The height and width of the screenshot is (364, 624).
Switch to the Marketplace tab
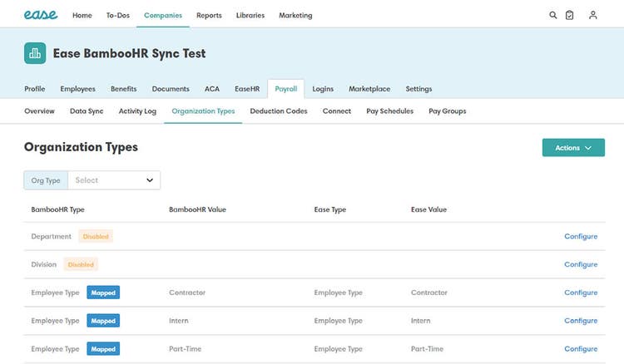369,89
